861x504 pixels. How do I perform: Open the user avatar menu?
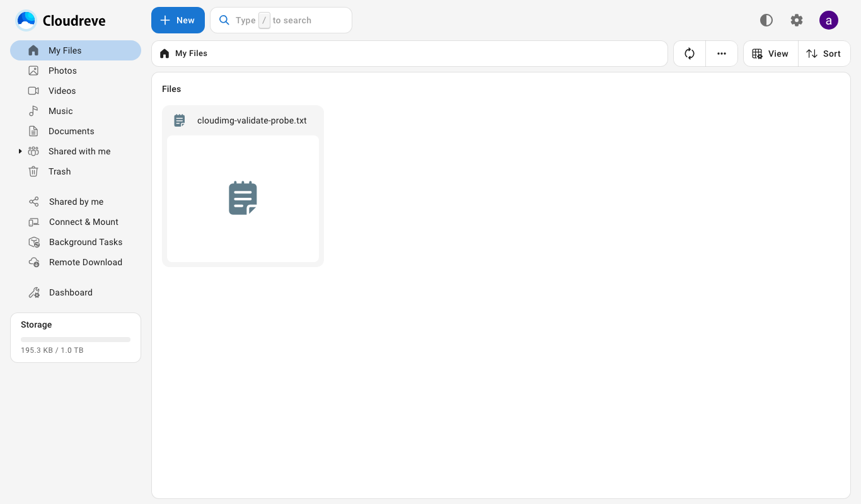(829, 20)
